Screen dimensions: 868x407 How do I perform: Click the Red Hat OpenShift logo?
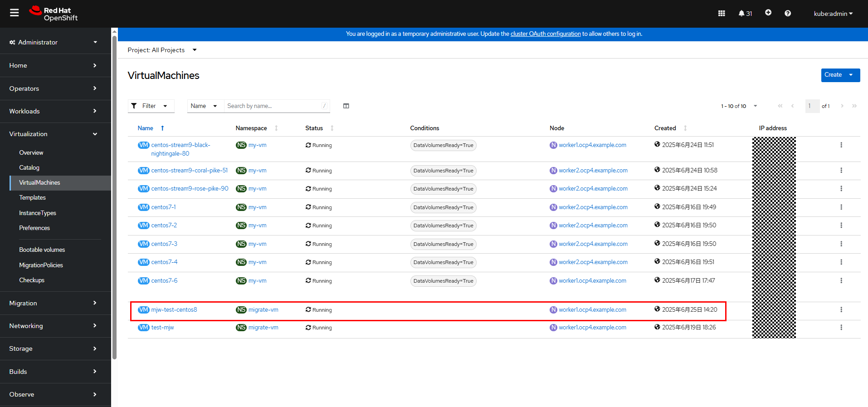tap(54, 14)
